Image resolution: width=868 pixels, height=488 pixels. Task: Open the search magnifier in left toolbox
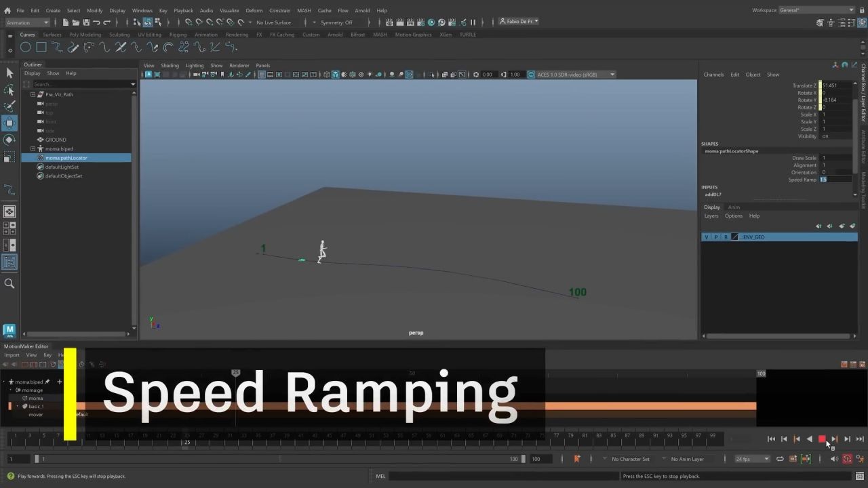coord(9,284)
